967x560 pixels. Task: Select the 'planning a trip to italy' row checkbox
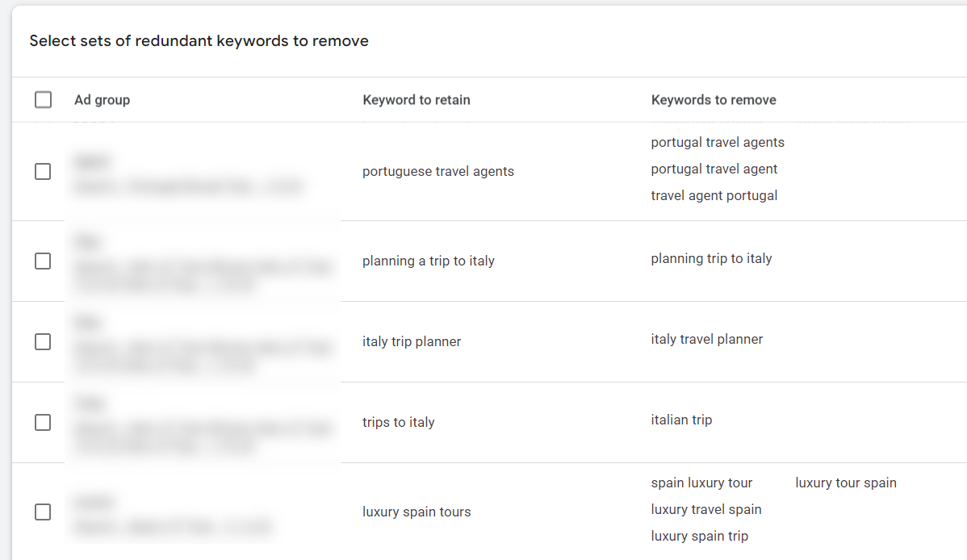[x=44, y=261]
